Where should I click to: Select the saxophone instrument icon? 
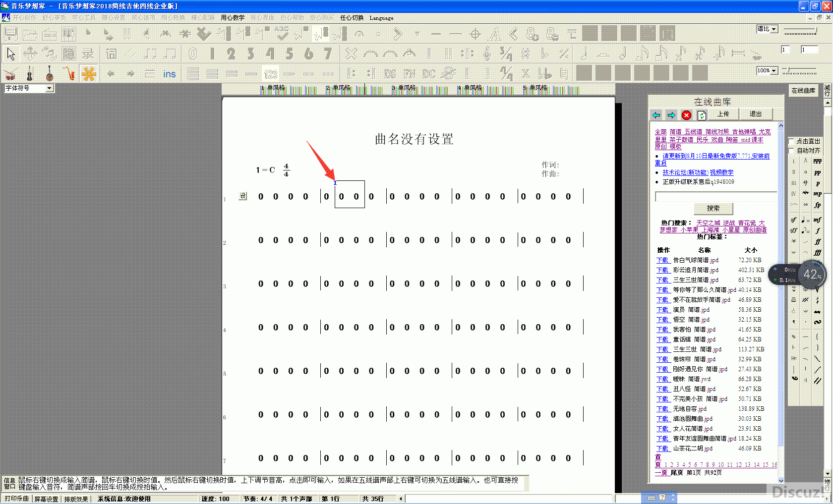(69, 74)
